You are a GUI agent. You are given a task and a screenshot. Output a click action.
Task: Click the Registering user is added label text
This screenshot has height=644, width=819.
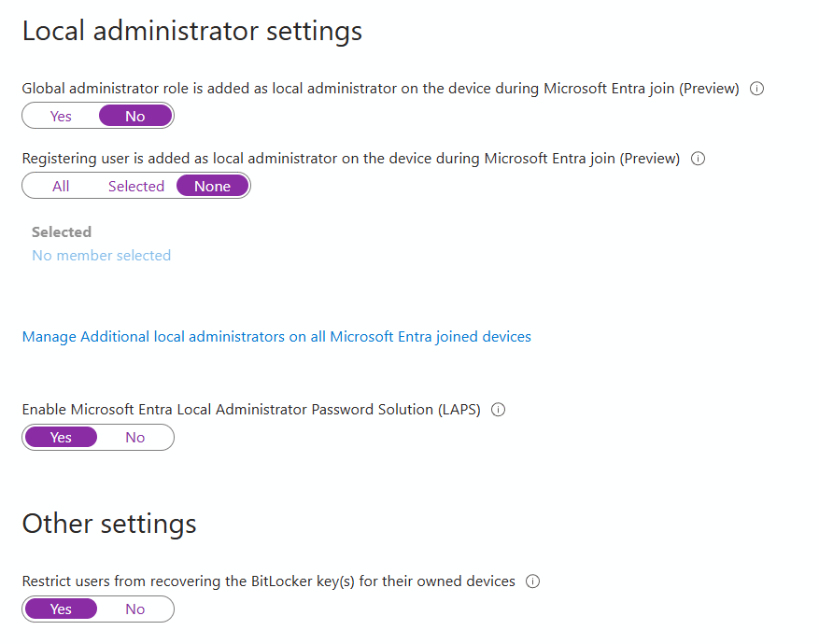click(x=351, y=159)
